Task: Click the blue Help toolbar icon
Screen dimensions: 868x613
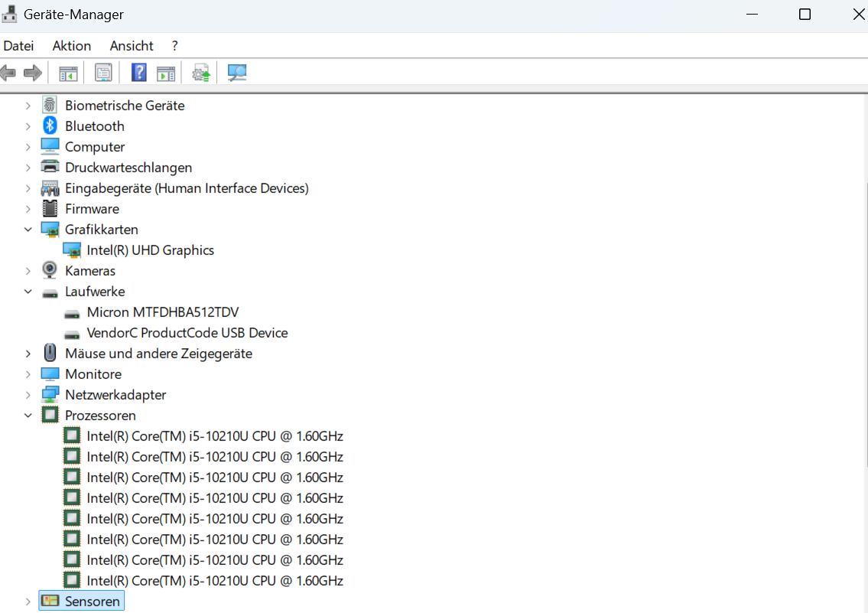Action: point(139,72)
